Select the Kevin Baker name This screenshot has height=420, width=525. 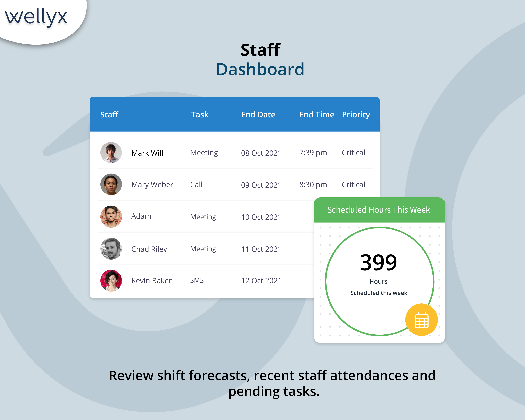click(151, 280)
